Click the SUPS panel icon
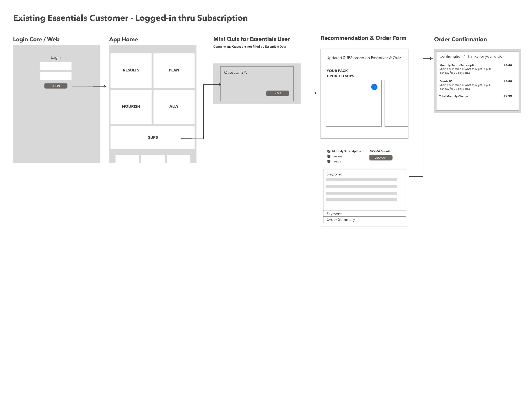This screenshot has width=532, height=406. tap(152, 137)
